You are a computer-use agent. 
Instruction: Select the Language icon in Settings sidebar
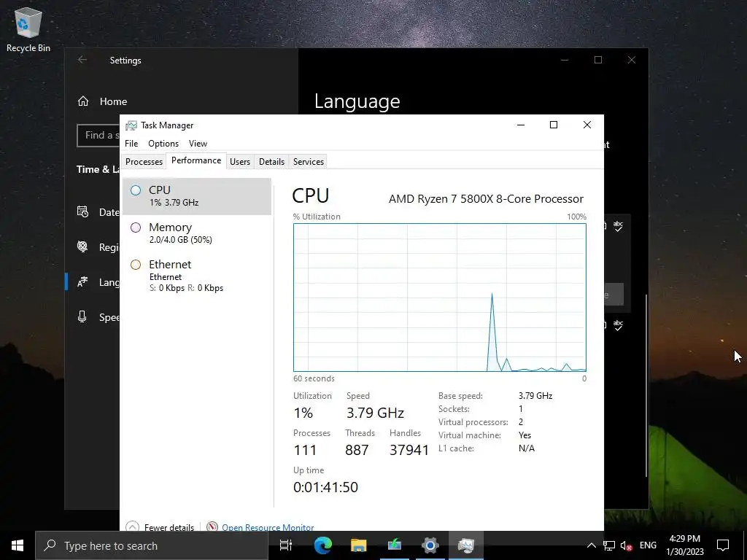pos(82,282)
